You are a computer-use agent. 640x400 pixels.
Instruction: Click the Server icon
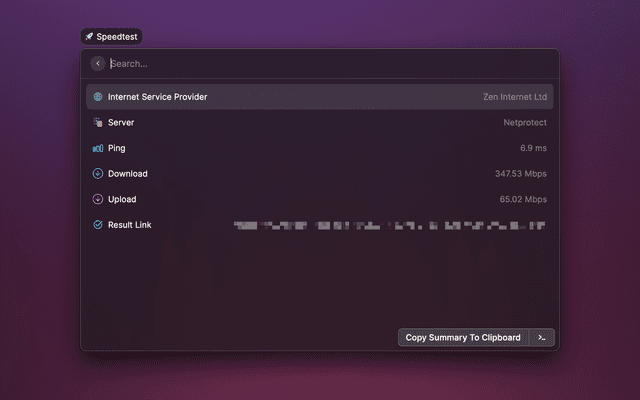click(98, 122)
